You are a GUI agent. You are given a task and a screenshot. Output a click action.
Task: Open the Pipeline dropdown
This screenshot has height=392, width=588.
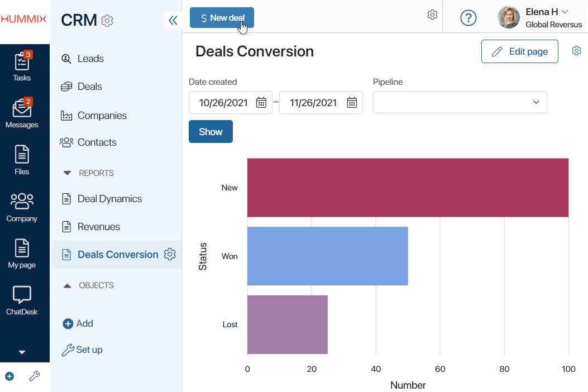tap(460, 102)
